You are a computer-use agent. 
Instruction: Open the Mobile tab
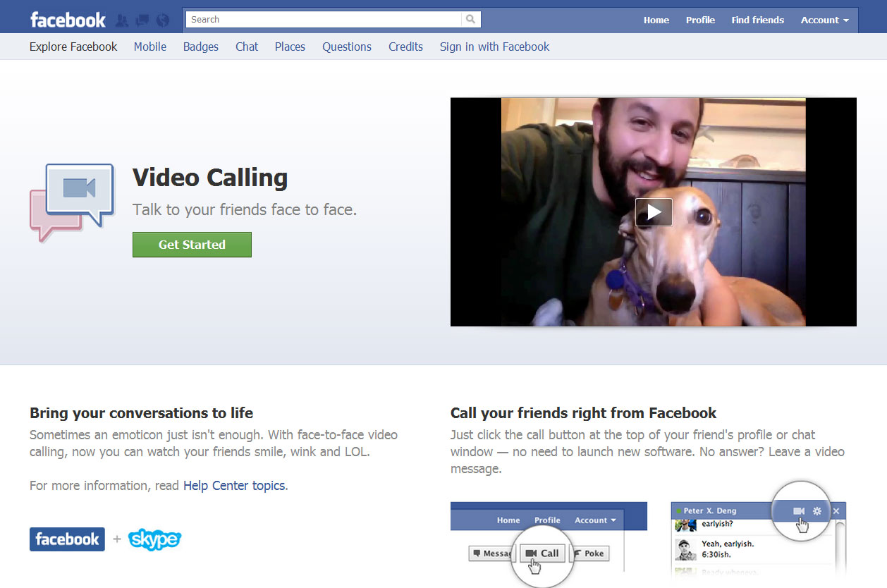[x=150, y=47]
